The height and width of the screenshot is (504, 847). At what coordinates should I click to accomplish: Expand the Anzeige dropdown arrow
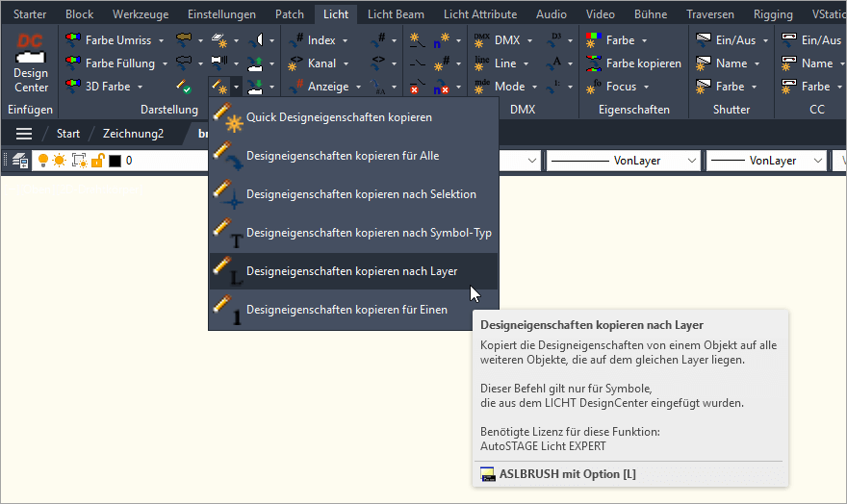coord(358,87)
